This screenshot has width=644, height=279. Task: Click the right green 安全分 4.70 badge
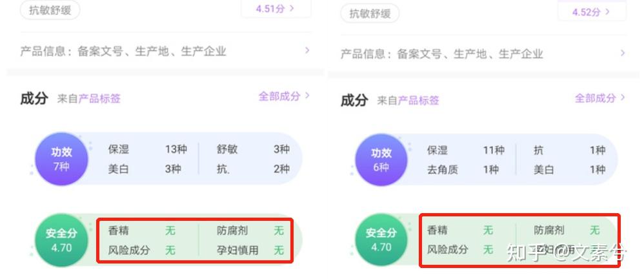381,240
